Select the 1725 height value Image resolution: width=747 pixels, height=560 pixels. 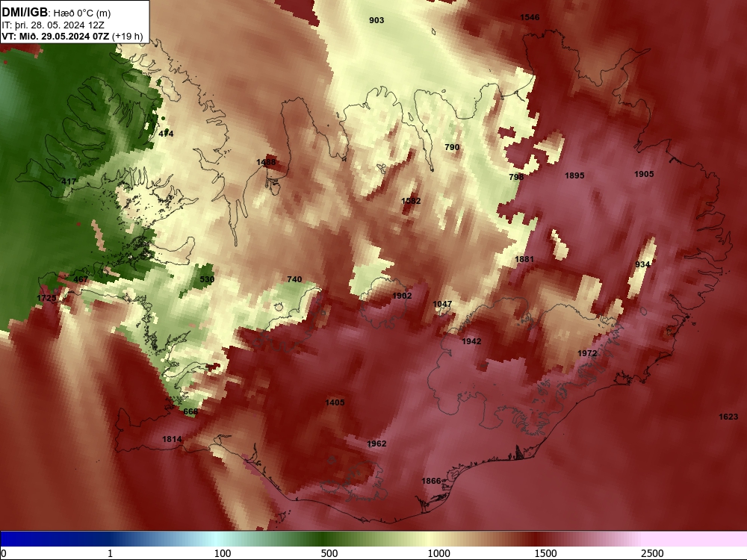tap(46, 298)
